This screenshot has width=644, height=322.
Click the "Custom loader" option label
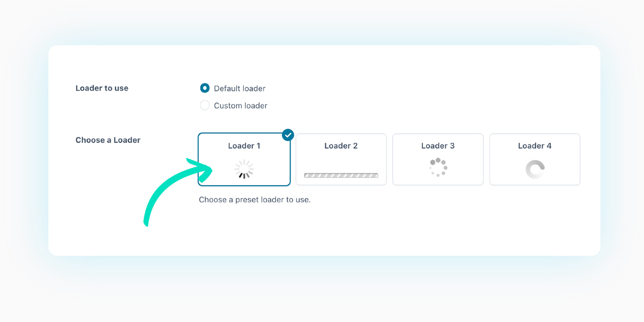(x=240, y=106)
